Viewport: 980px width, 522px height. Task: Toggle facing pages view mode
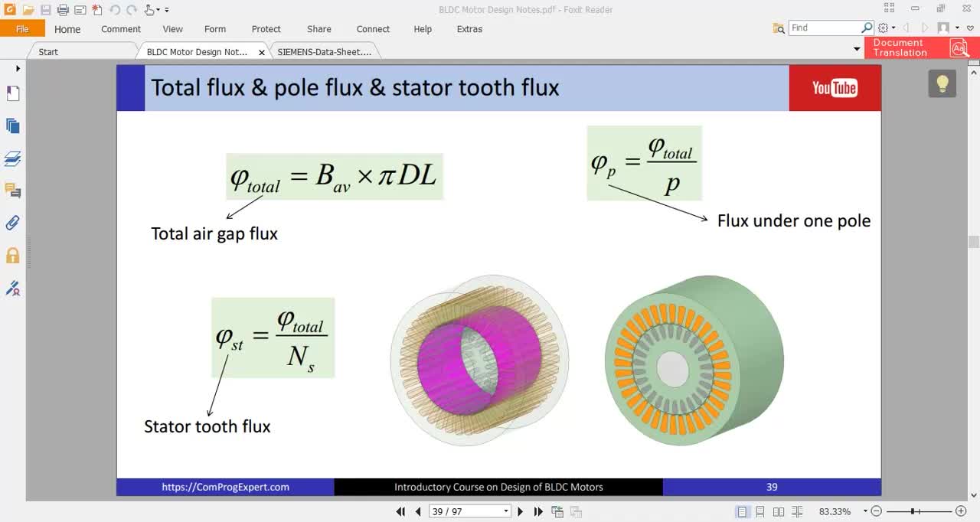click(779, 511)
